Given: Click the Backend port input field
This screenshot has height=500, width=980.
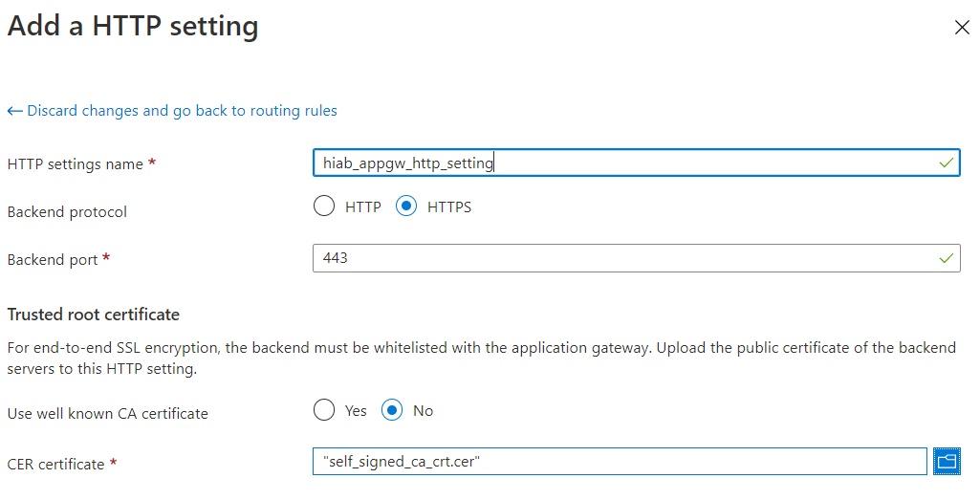Looking at the screenshot, I should tap(621, 258).
